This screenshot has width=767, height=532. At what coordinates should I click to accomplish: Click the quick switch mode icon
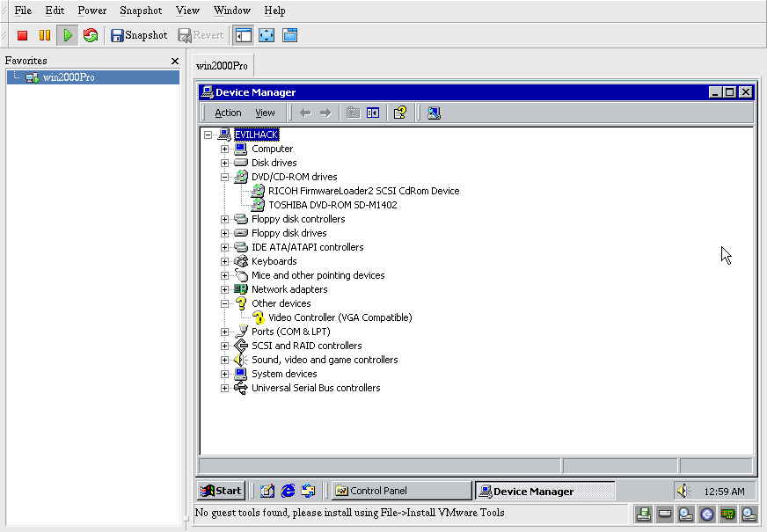pos(289,35)
